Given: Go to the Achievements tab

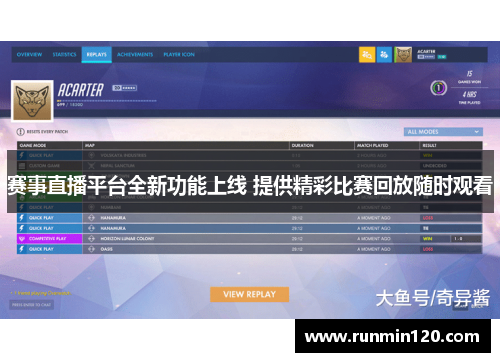Looking at the screenshot, I should [x=135, y=54].
